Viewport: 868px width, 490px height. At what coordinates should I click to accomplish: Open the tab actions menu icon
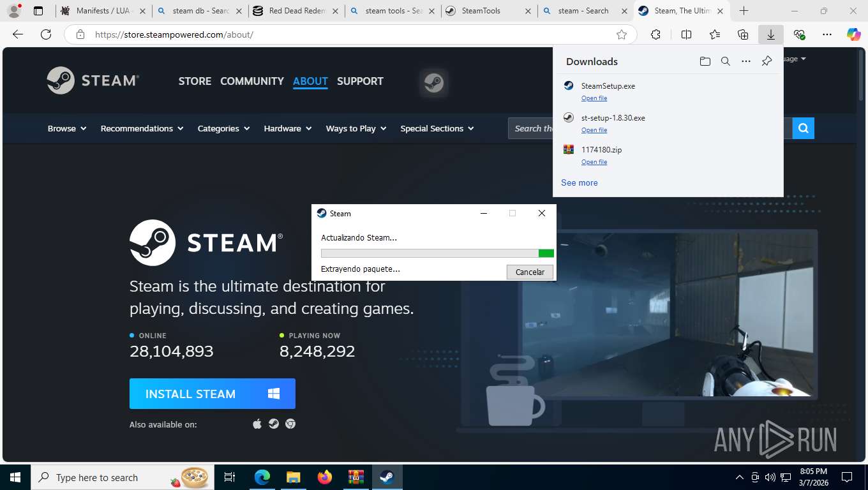(38, 11)
